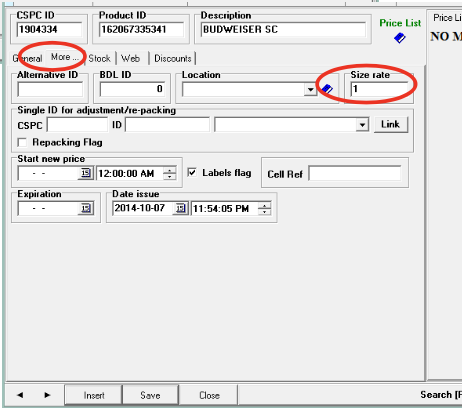Go to previous record with left arrow

click(x=20, y=395)
